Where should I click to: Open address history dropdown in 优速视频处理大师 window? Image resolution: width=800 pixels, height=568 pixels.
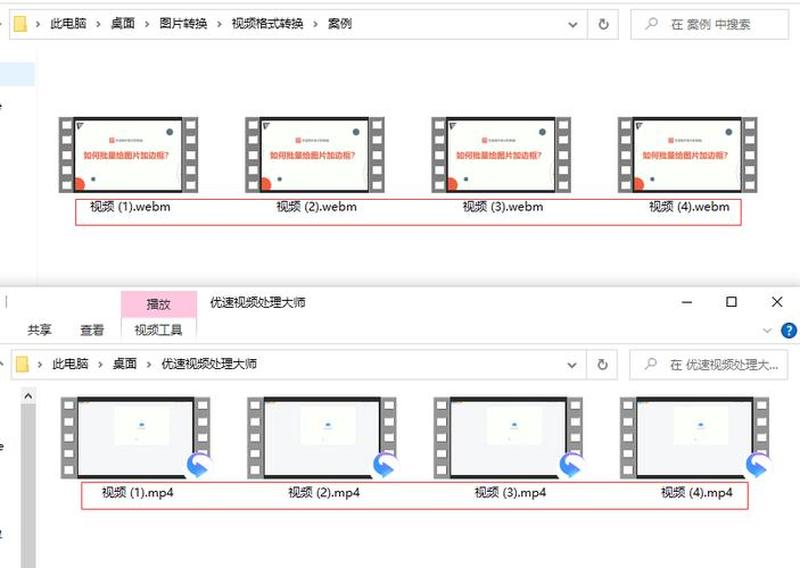point(572,365)
